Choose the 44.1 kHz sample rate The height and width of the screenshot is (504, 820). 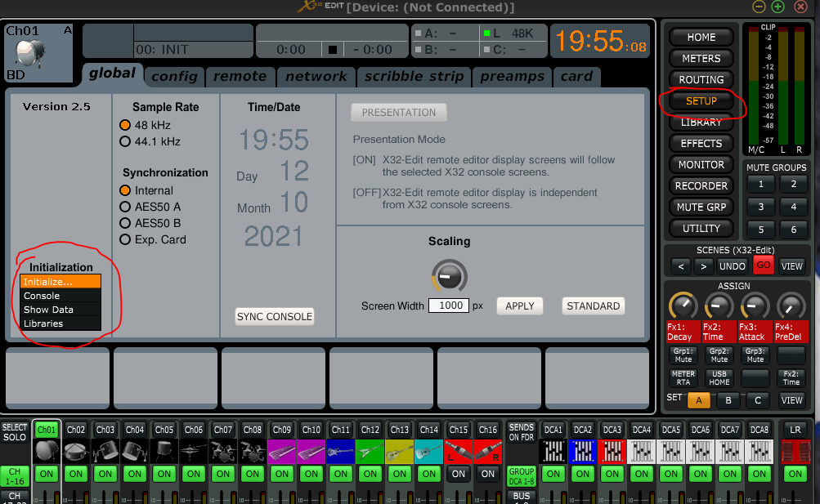125,141
